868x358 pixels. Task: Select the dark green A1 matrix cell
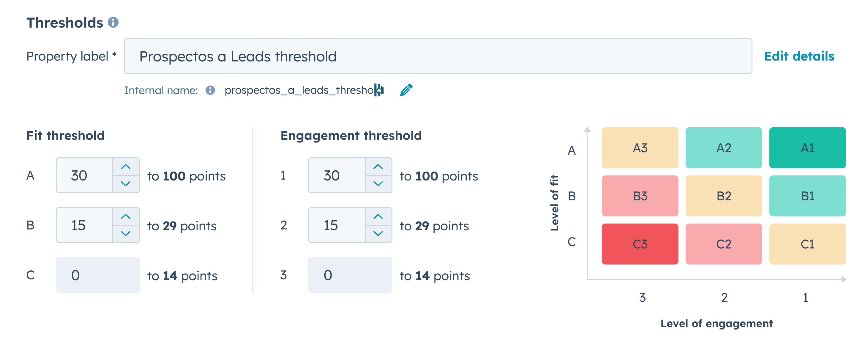tap(807, 148)
